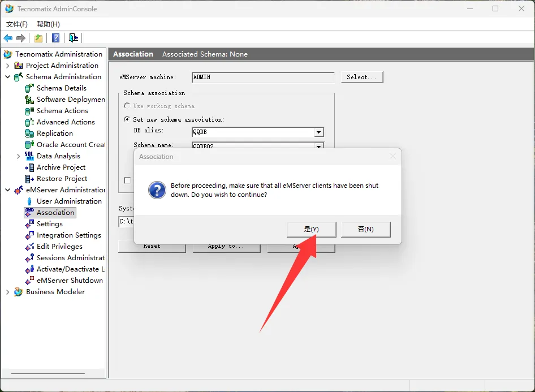
Task: Click the Association tree icon
Action: (29, 213)
